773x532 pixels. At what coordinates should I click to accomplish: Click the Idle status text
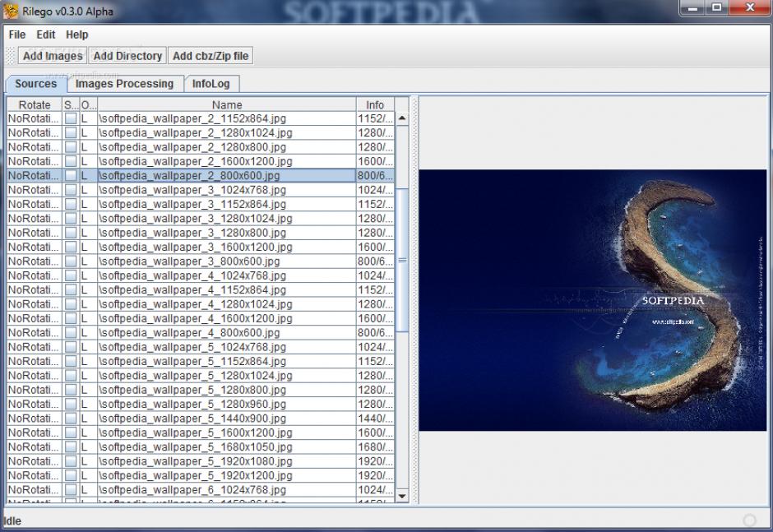tap(12, 521)
